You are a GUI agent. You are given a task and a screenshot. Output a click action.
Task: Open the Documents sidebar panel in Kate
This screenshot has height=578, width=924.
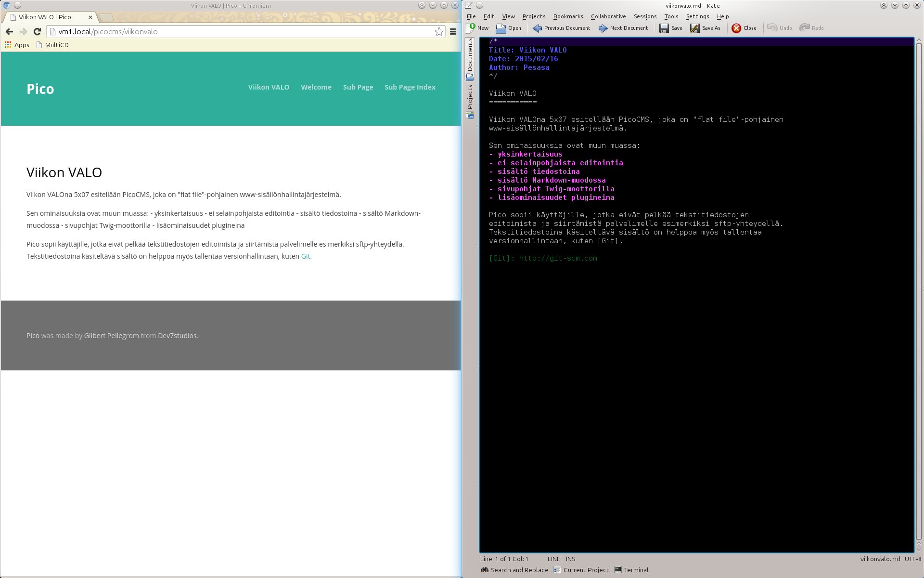point(470,59)
